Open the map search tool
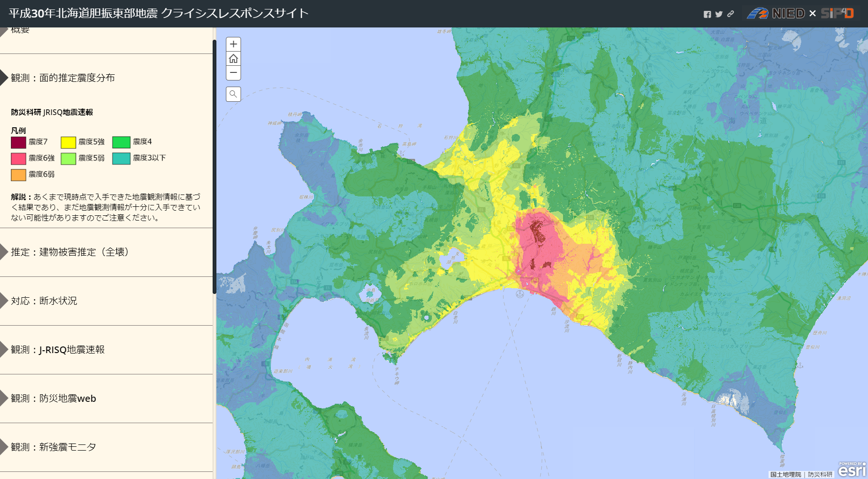 233,94
